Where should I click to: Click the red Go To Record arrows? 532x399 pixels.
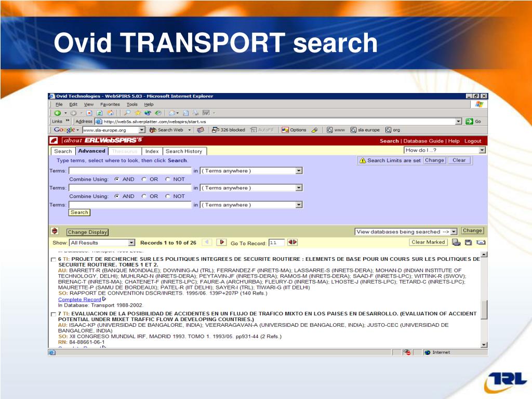pyautogui.click(x=292, y=242)
